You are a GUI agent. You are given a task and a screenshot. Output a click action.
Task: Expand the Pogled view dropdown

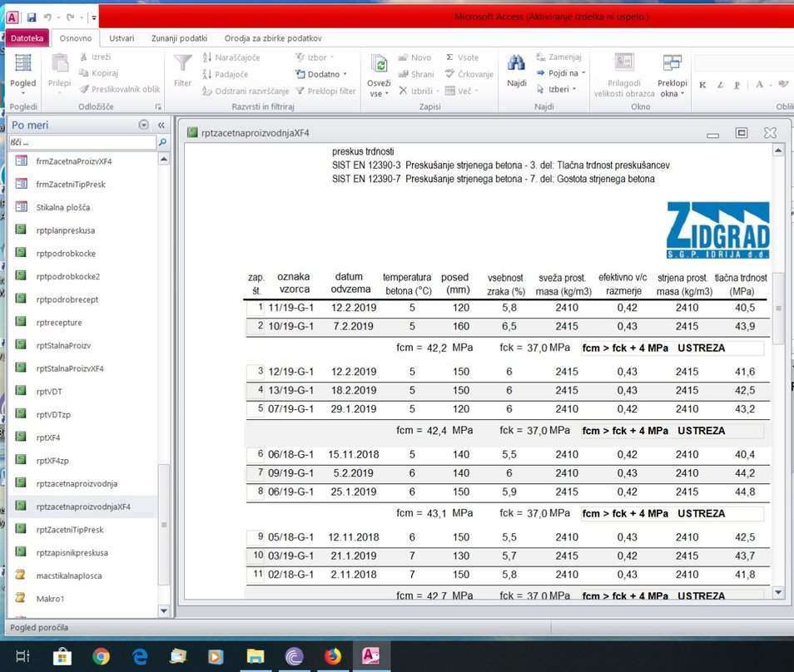tap(23, 93)
